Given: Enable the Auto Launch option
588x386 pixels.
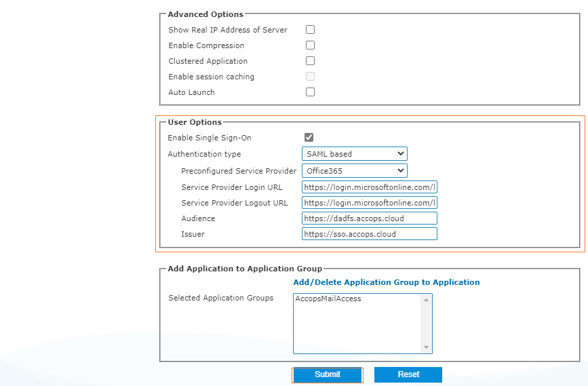Looking at the screenshot, I should [310, 92].
